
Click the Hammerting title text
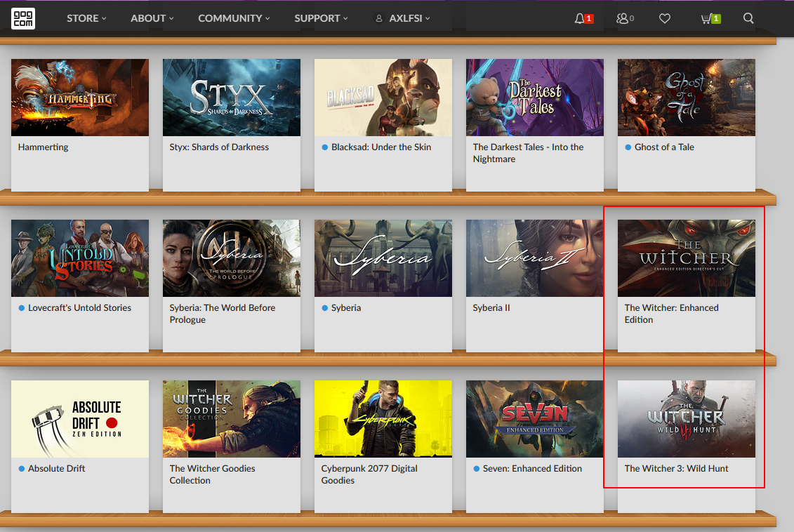pos(43,147)
